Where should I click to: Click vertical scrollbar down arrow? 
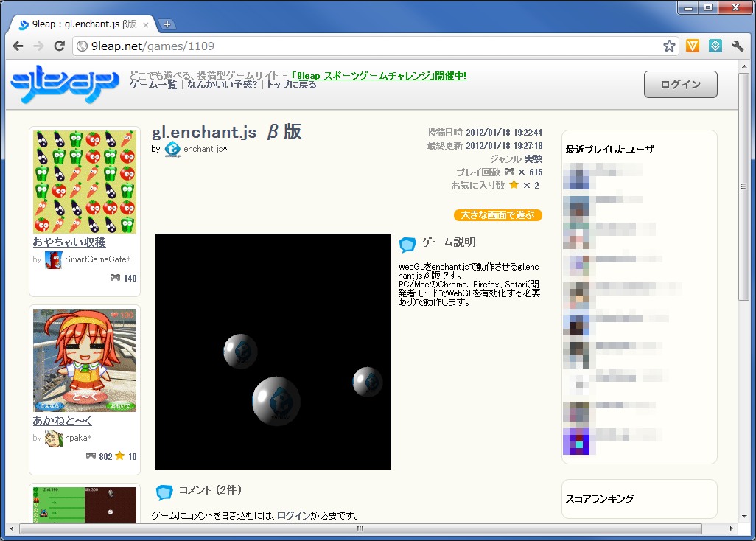click(743, 517)
